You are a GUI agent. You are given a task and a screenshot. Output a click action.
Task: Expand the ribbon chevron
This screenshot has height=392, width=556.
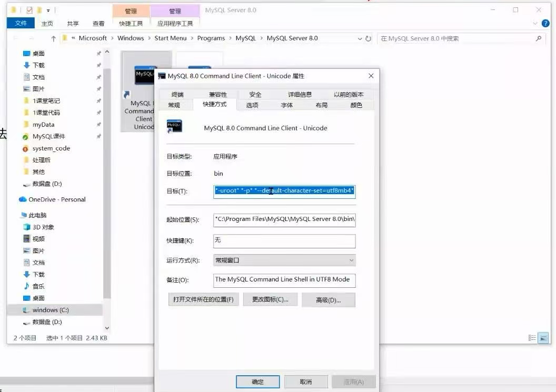[535, 23]
